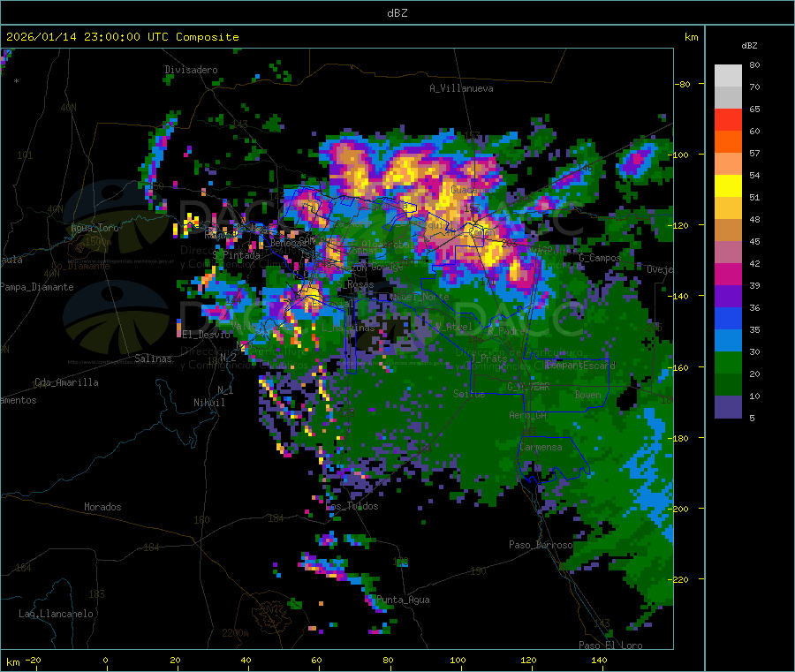Click the 'dBZ' title at top center
This screenshot has width=795, height=672.
397,13
